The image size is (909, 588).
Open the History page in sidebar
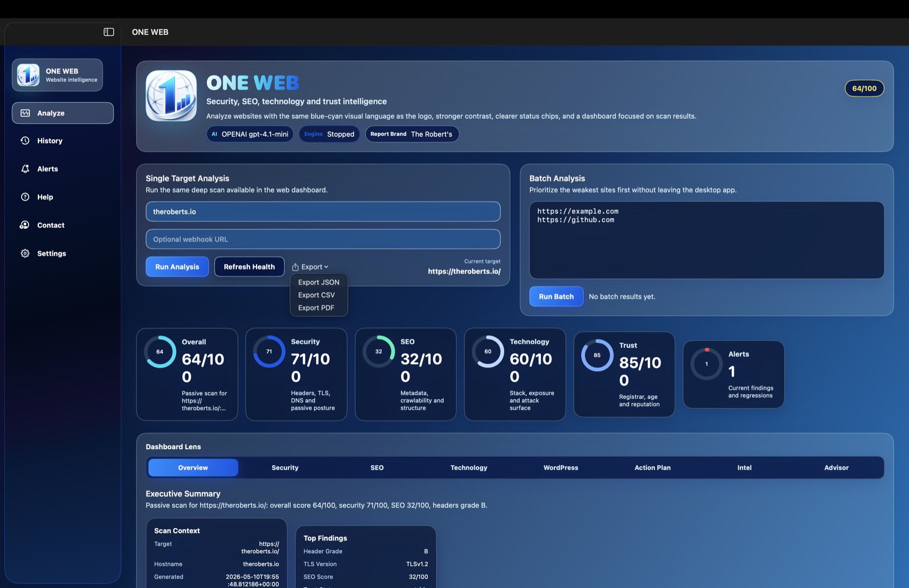coord(63,141)
